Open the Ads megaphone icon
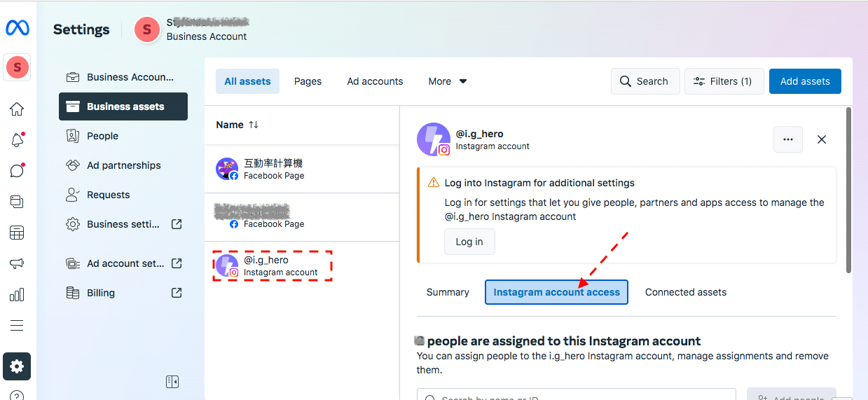This screenshot has height=400, width=868. (x=17, y=263)
